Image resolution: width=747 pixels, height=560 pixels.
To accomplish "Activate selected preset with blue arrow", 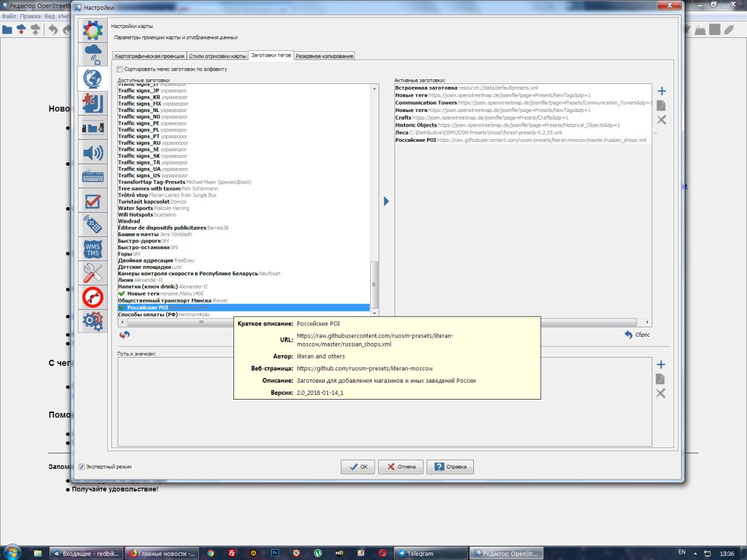I will (386, 201).
